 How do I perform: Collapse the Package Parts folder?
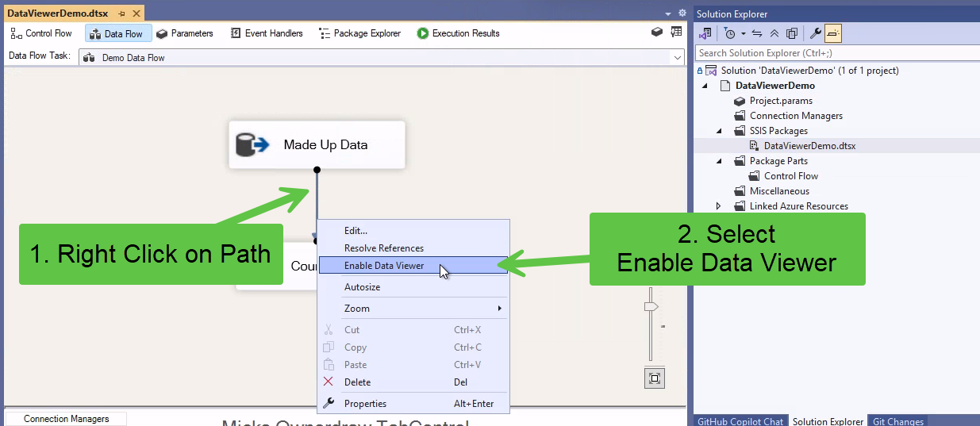tap(719, 161)
